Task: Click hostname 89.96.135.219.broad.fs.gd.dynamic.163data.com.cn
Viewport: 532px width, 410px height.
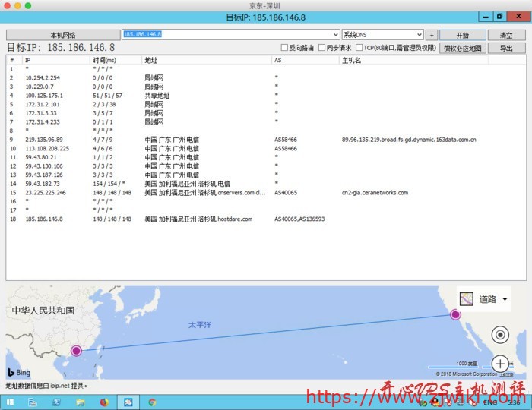Action: point(409,140)
